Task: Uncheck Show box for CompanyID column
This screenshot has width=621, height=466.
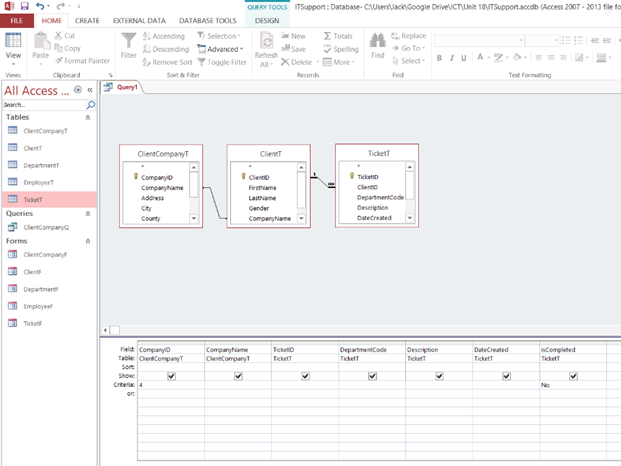Action: [171, 376]
